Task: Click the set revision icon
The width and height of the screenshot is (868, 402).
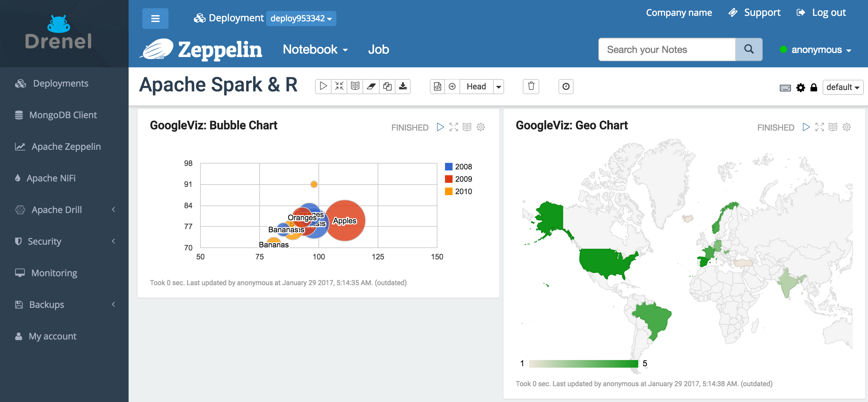Action: [452, 86]
